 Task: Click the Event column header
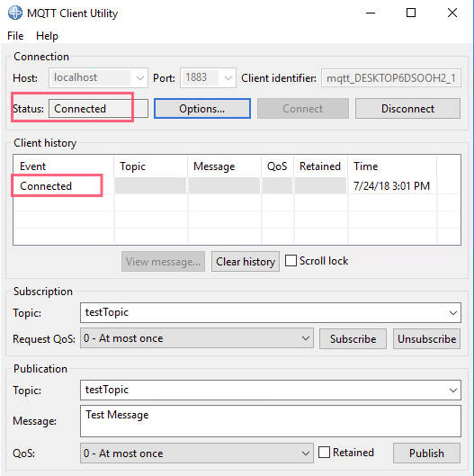(64, 166)
